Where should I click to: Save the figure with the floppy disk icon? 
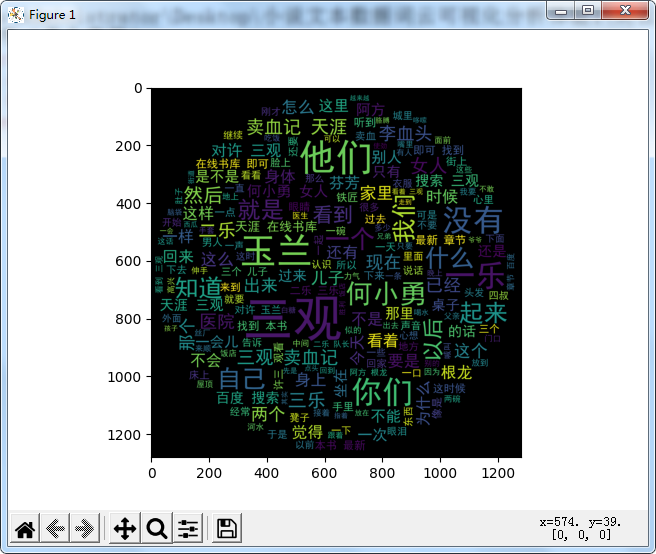pos(227,528)
